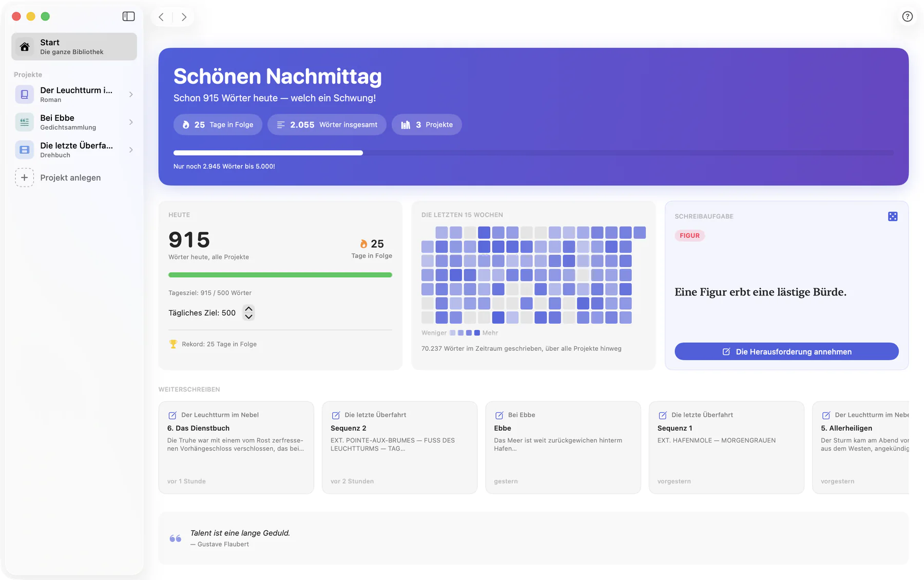This screenshot has height=580, width=924.
Task: Click edit icon on Sequenz 1 card
Action: pyautogui.click(x=663, y=415)
